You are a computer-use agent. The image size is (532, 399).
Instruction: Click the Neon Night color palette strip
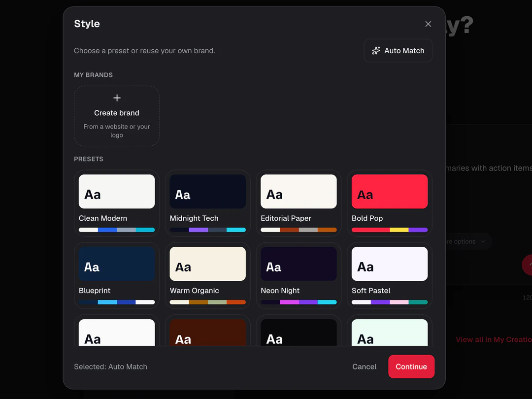(x=299, y=302)
